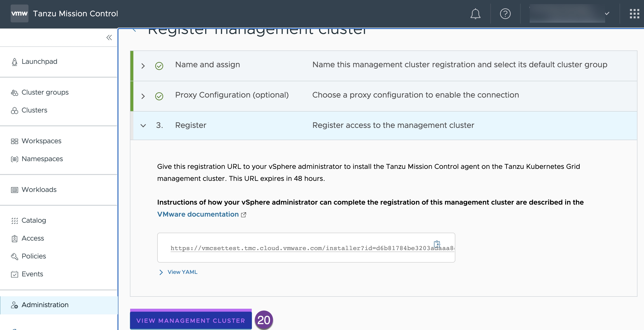Click the VIEW MANAGEMENT CLUSTER button

tap(190, 320)
